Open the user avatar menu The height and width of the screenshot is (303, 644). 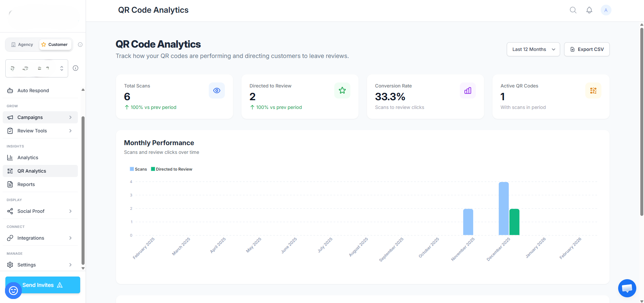click(606, 10)
